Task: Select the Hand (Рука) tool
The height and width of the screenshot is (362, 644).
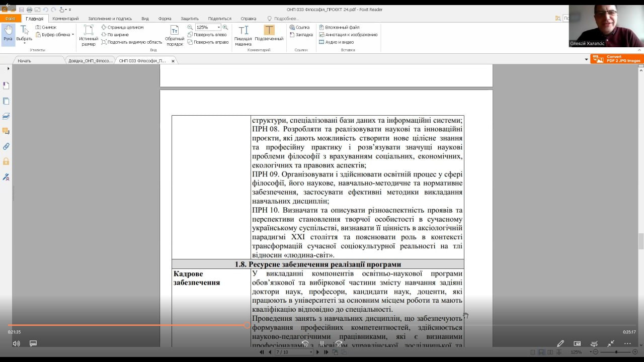Action: (8, 34)
